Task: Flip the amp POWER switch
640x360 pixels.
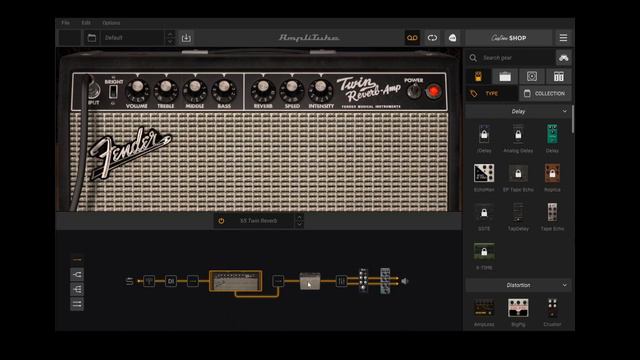Action: click(414, 92)
